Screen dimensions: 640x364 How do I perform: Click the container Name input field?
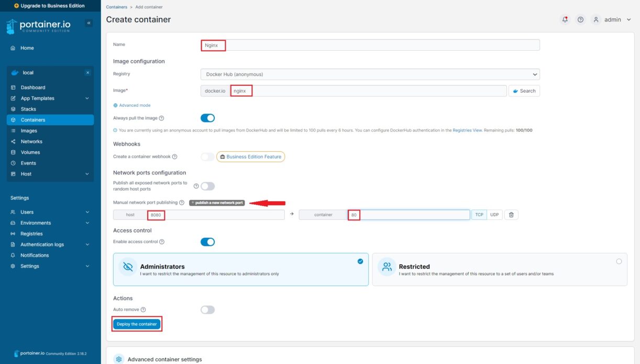(370, 45)
